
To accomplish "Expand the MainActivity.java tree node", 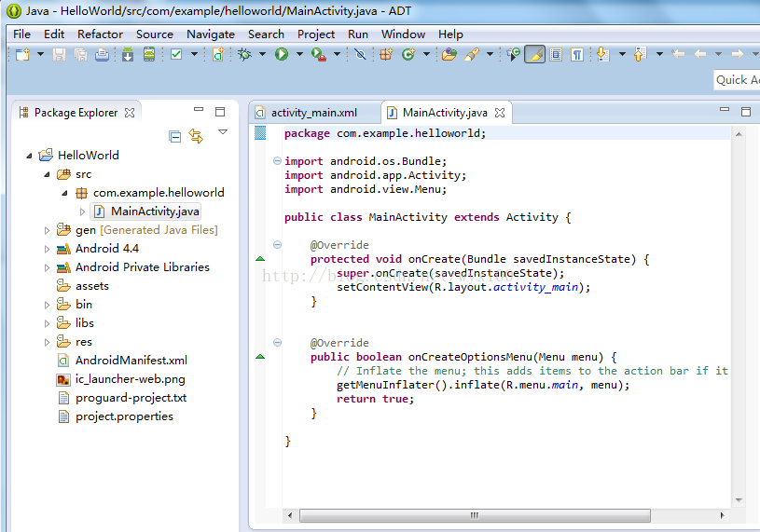I will coord(82,211).
